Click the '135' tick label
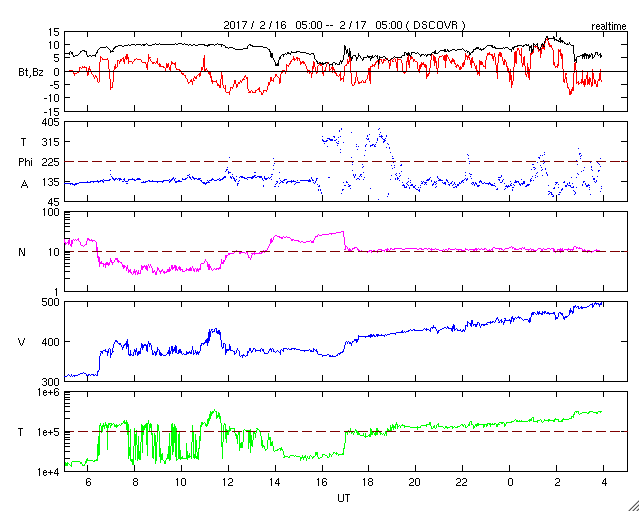The width and height of the screenshot is (640, 512). click(x=51, y=182)
